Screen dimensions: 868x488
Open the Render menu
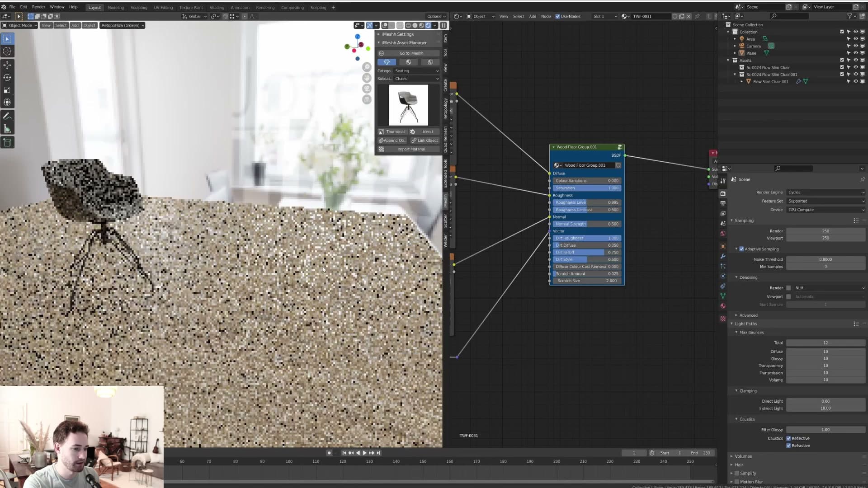click(x=38, y=7)
